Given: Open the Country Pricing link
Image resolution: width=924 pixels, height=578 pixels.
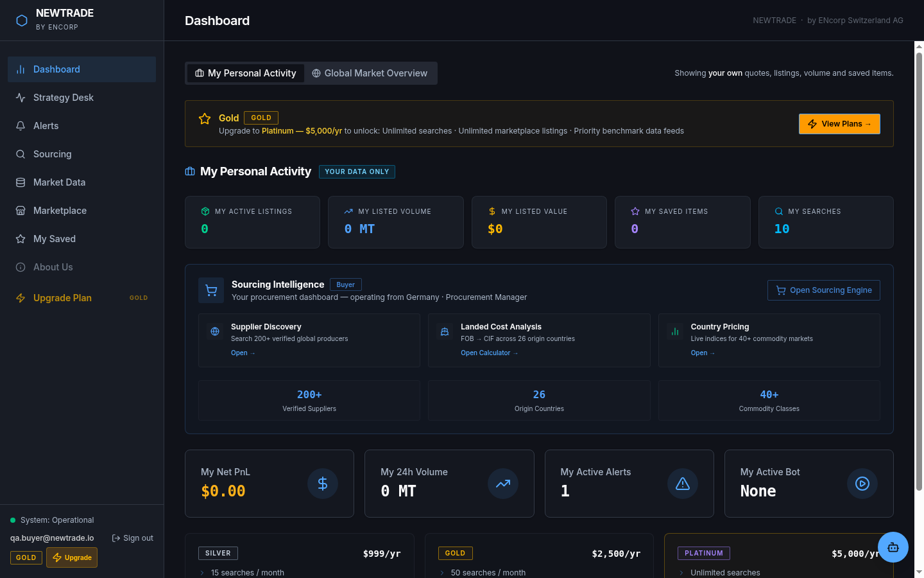Looking at the screenshot, I should tap(703, 353).
